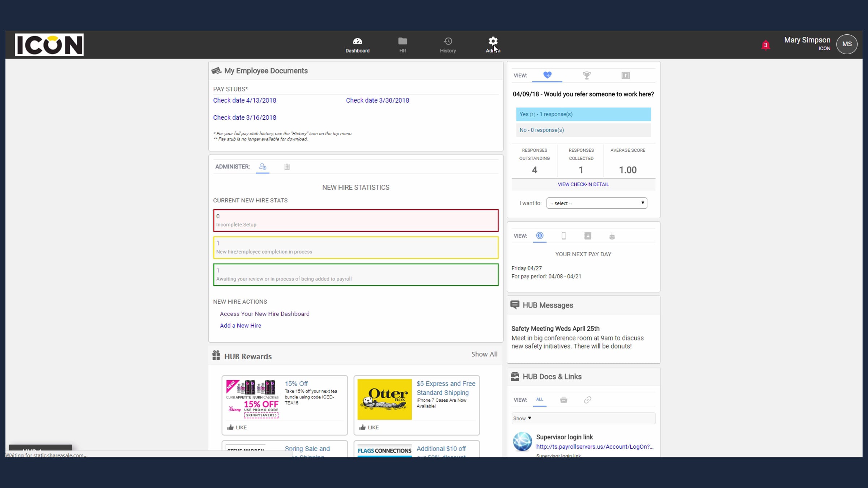
Task: Click the Safety Meeting Weds April 25th message
Action: pos(556,329)
